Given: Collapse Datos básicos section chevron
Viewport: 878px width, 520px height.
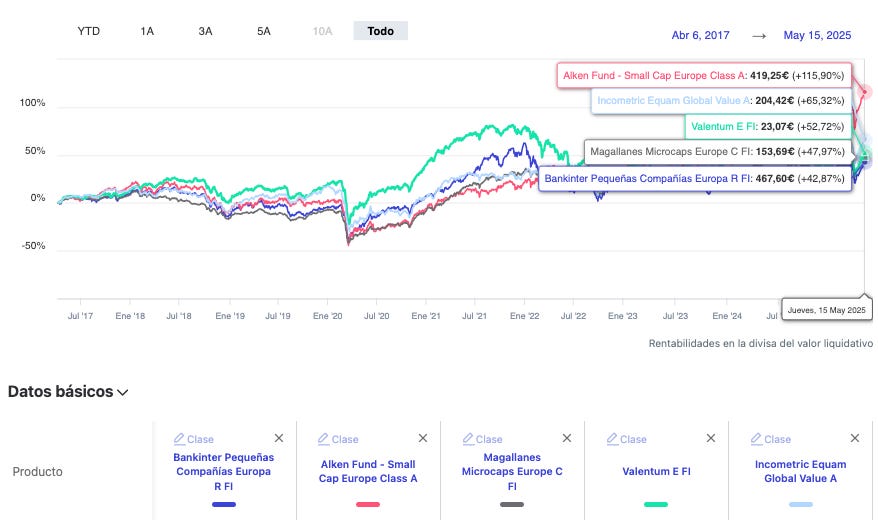Looking at the screenshot, I should 123,392.
